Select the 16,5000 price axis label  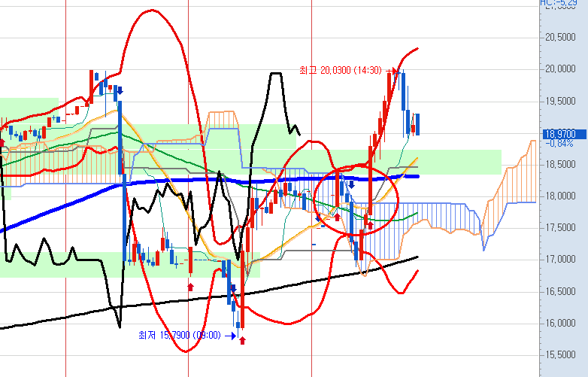click(x=560, y=291)
